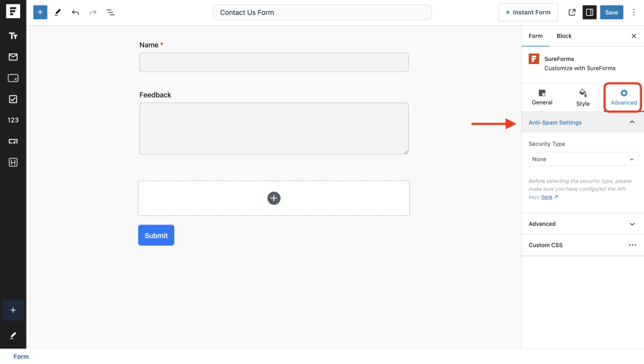
Task: Select the pencil edit tool in toolbar
Action: tap(58, 13)
